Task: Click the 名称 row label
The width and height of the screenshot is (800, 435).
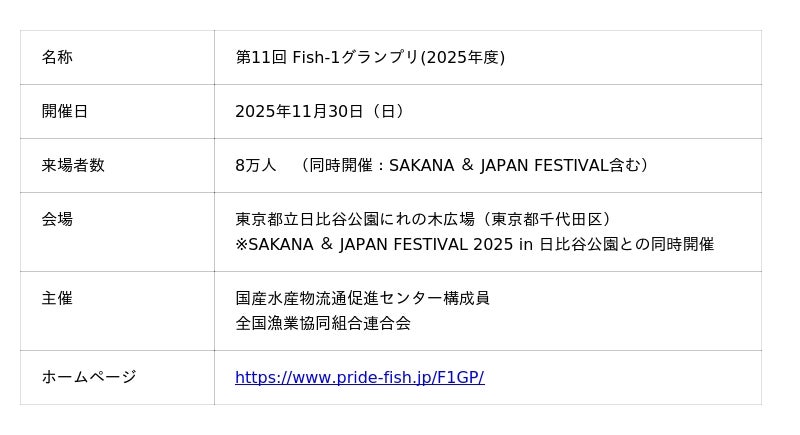Action: click(x=57, y=57)
